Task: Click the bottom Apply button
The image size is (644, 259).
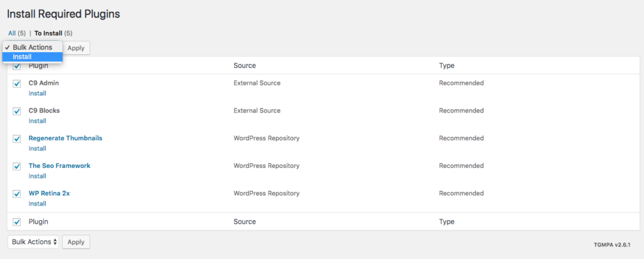Action: coord(76,242)
